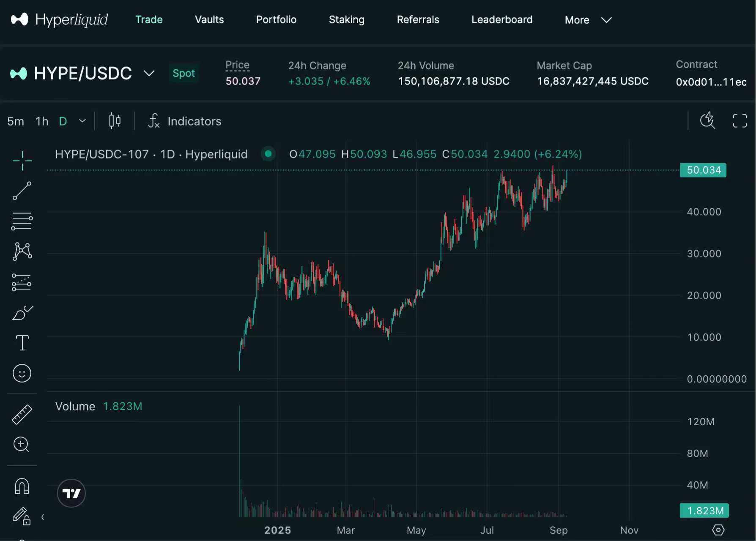Open the Fibonacci retracement tool group

point(22,221)
